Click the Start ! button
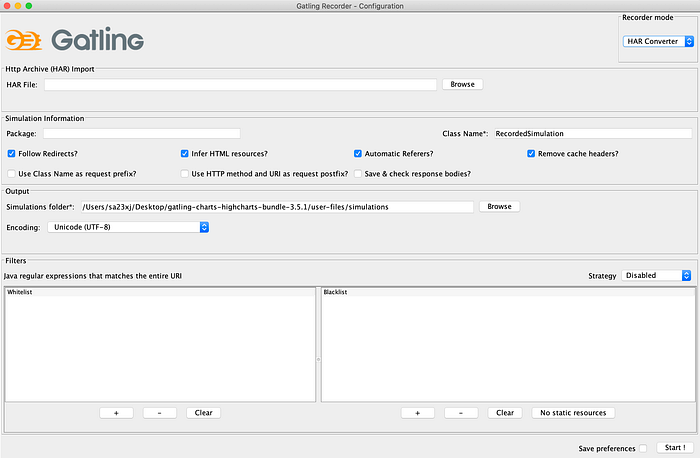The height and width of the screenshot is (458, 700). (x=675, y=448)
